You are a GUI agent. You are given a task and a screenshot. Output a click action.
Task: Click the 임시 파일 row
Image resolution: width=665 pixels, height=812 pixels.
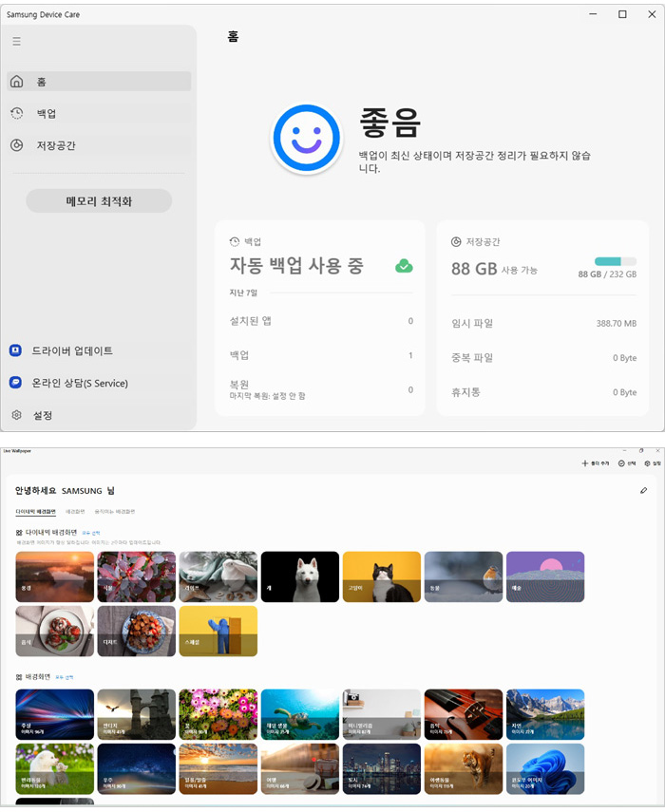point(543,323)
